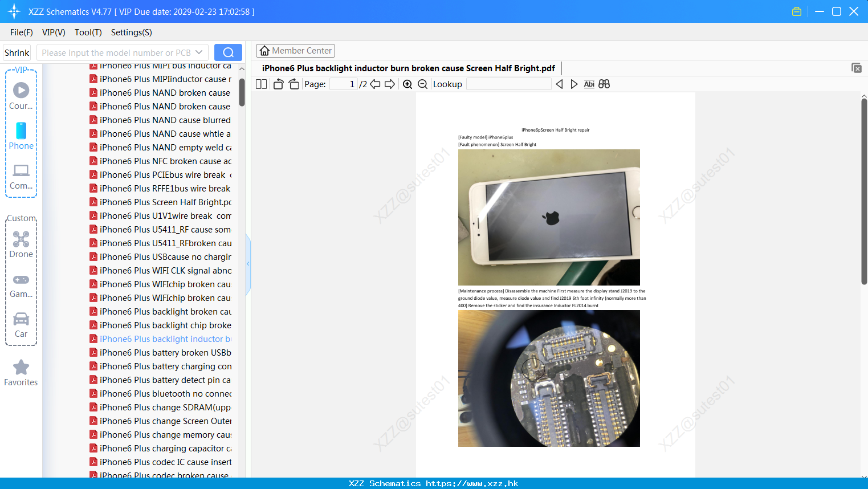Click the microscope connector board photo
The height and width of the screenshot is (489, 868).
549,378
